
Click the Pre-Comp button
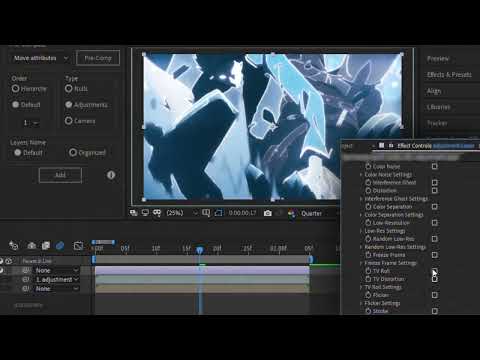pos(98,58)
